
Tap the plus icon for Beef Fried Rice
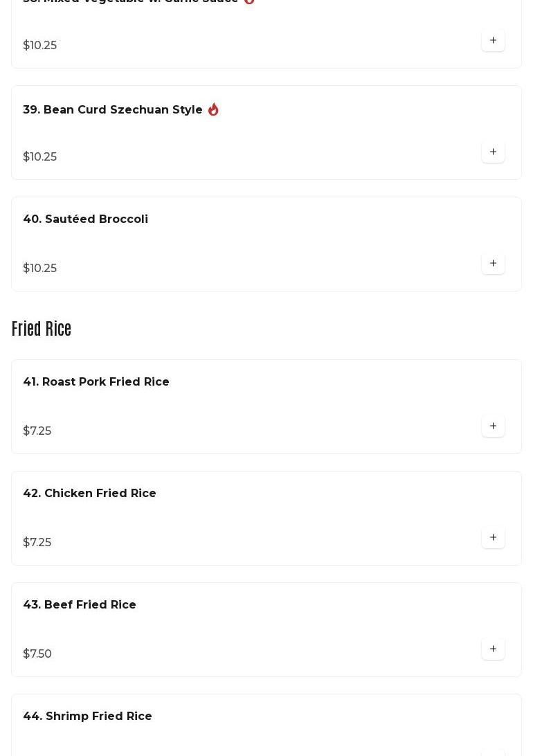pyautogui.click(x=493, y=649)
